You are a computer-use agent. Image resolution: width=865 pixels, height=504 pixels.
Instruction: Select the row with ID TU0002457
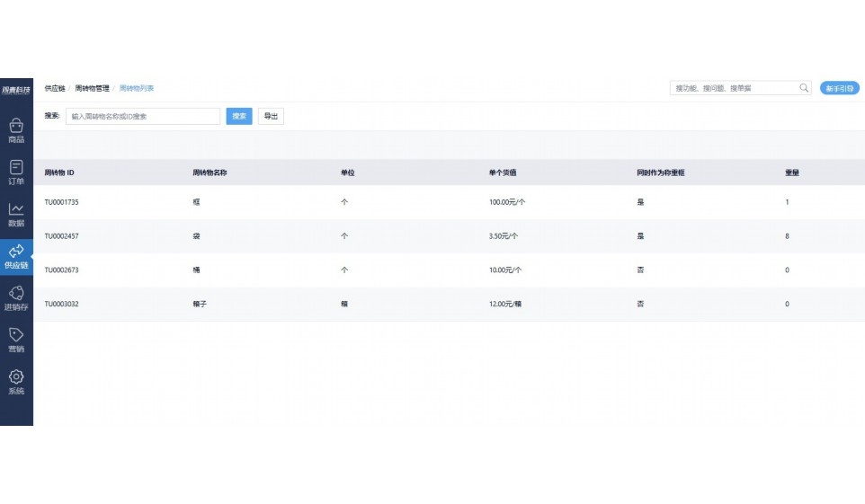click(x=62, y=236)
